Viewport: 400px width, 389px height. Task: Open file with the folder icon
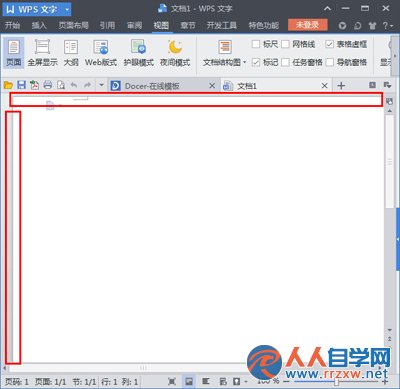[8, 86]
